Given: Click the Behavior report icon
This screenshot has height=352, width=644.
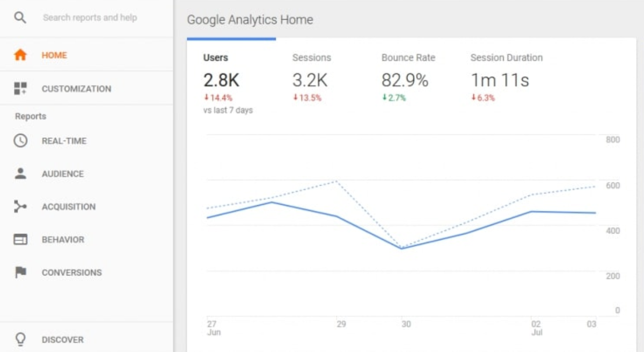Looking at the screenshot, I should tap(21, 239).
